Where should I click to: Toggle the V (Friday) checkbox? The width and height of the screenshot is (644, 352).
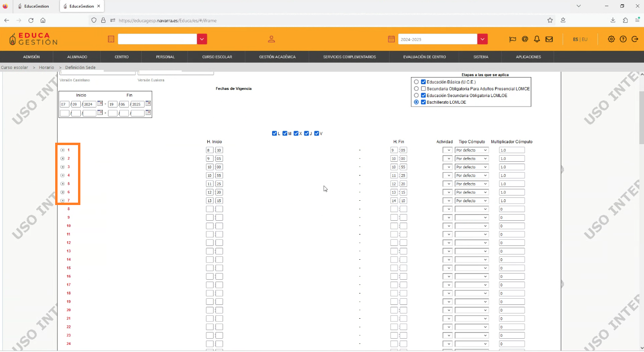[x=317, y=133]
